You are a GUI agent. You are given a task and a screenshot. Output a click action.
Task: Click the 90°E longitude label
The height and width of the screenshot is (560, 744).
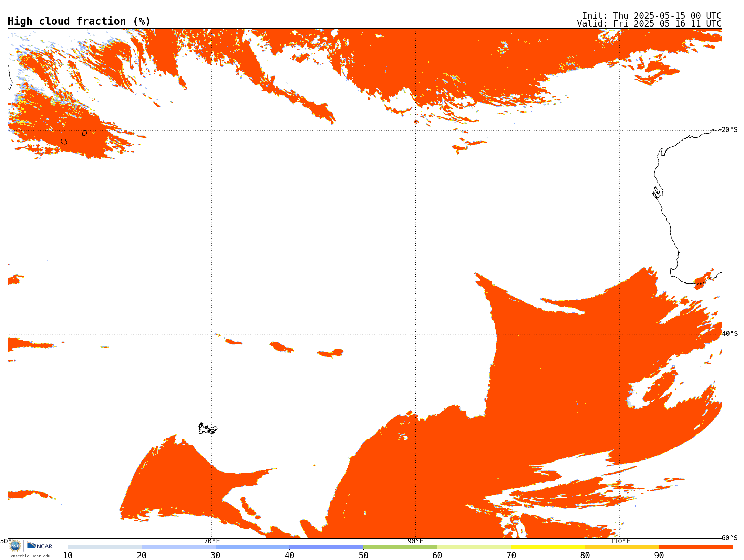(x=415, y=541)
